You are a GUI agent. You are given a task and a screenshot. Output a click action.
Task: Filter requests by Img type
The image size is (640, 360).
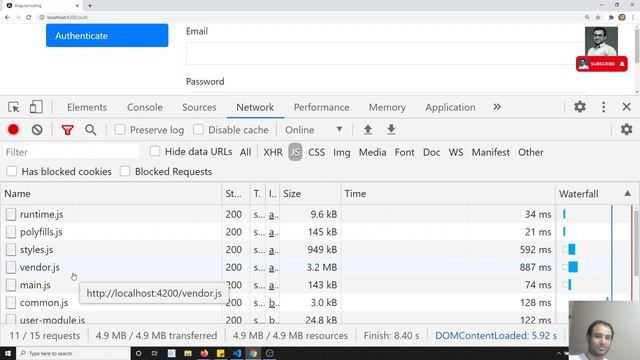(342, 152)
